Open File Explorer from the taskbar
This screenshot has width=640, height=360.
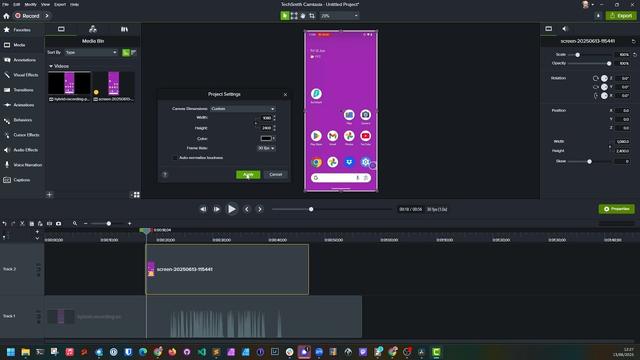pyautogui.click(x=25, y=352)
